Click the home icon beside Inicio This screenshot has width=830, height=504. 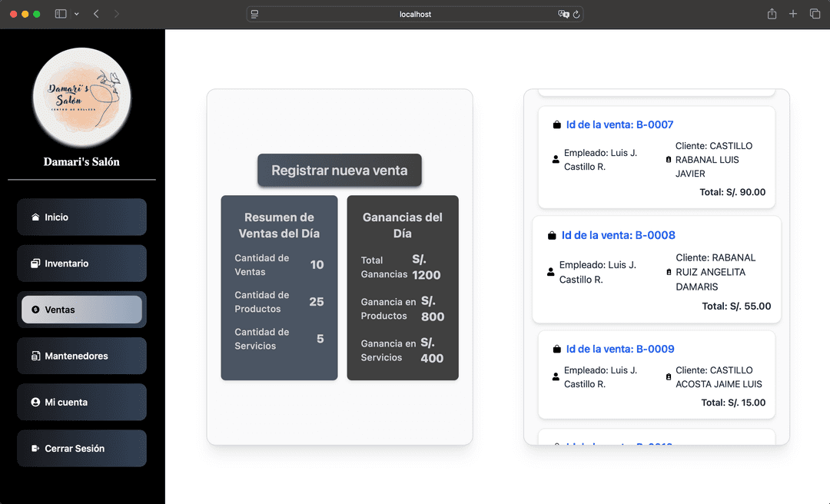point(35,217)
